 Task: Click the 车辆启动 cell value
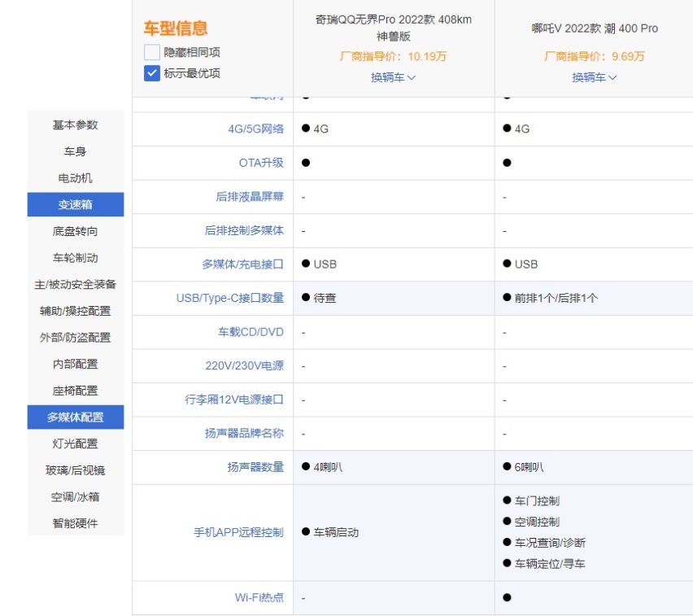coord(336,532)
